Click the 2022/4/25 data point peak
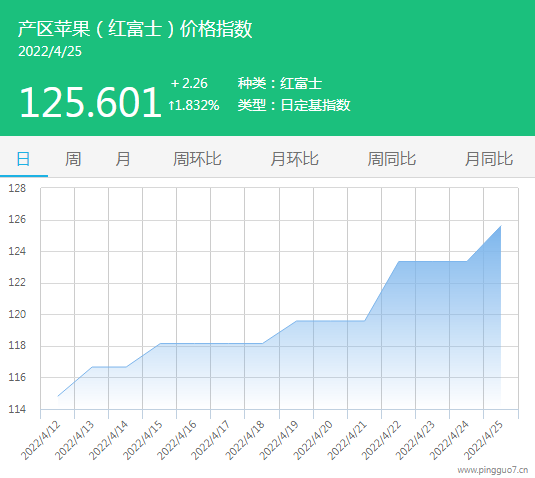The image size is (535, 478). coord(501,226)
